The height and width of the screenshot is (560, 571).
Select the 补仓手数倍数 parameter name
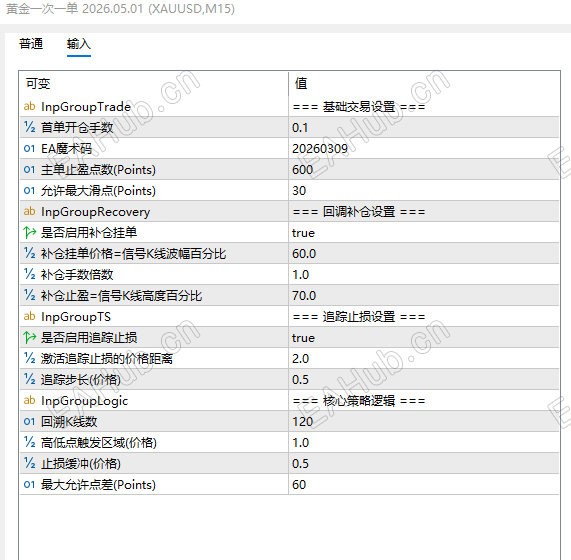coord(77,275)
